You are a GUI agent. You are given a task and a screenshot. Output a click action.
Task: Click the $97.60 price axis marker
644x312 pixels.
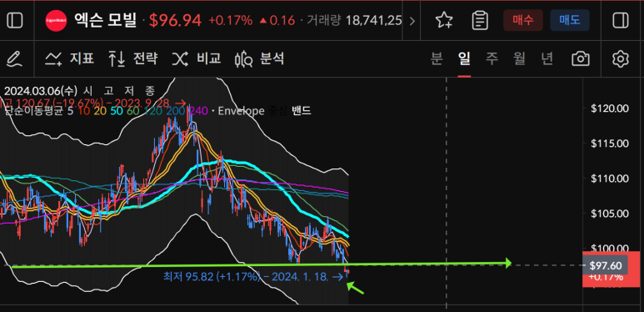pos(605,266)
